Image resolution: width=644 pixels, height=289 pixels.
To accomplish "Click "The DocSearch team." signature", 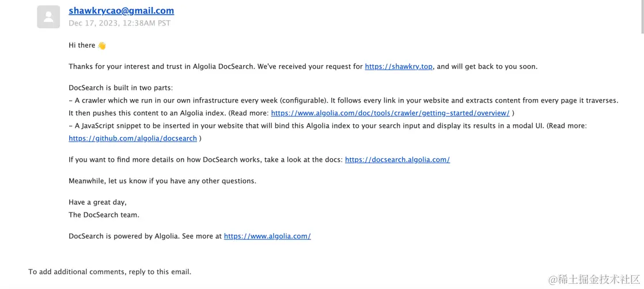I will [104, 215].
